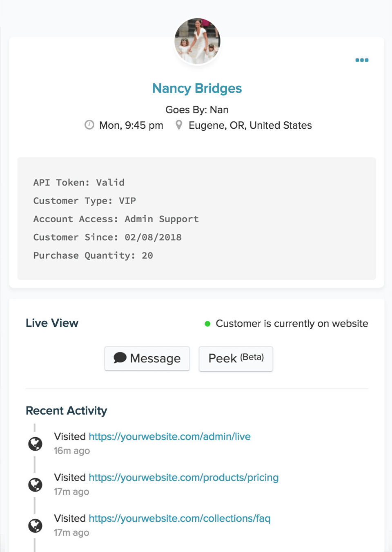Click the speech bubble icon in Message

tap(120, 358)
